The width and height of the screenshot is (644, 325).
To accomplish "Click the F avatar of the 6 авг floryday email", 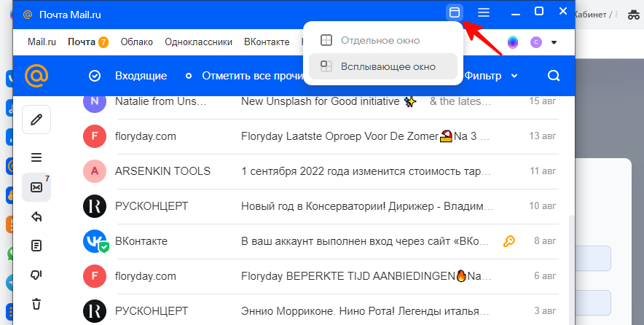I will pyautogui.click(x=95, y=276).
